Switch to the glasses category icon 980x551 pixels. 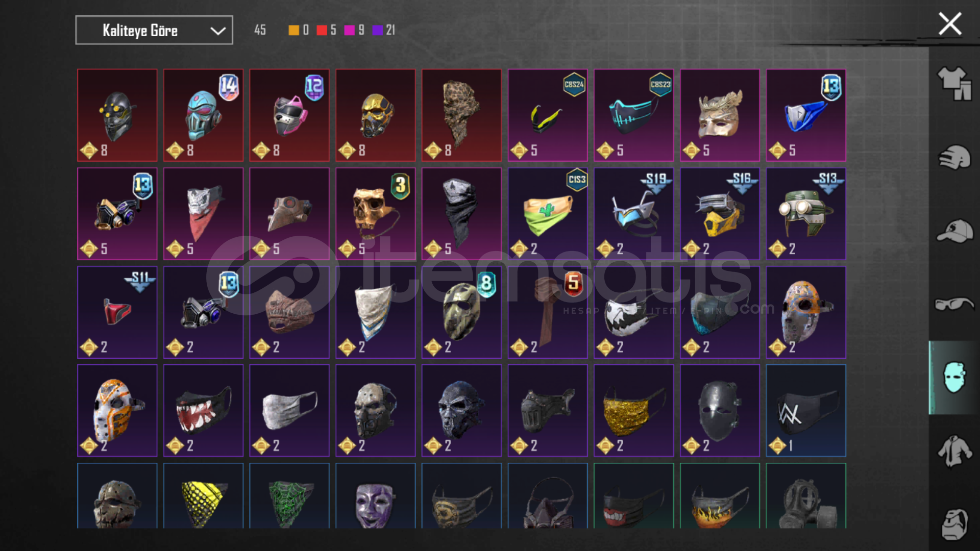(954, 304)
